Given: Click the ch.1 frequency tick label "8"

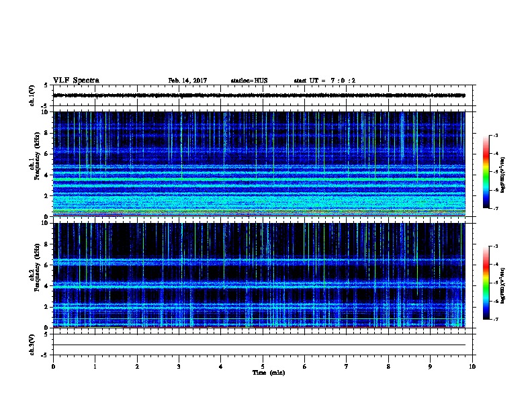Looking at the screenshot, I should [47, 133].
